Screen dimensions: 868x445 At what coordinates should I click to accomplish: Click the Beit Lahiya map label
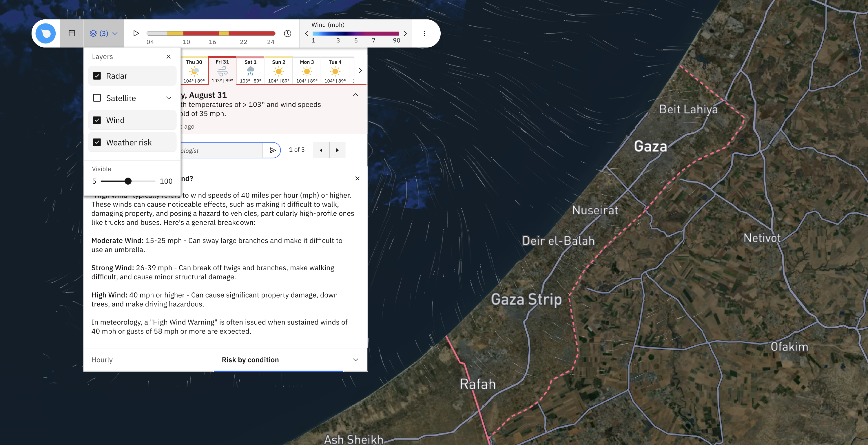coord(688,109)
